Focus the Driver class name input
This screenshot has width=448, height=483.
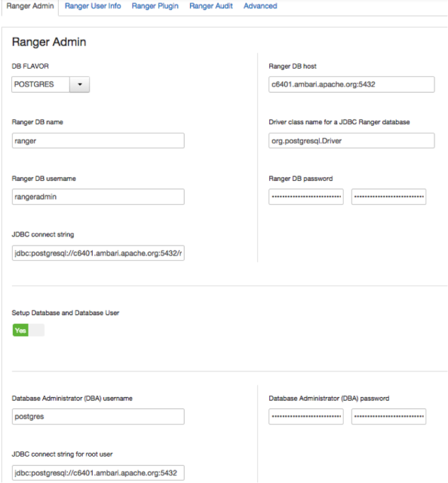351,141
